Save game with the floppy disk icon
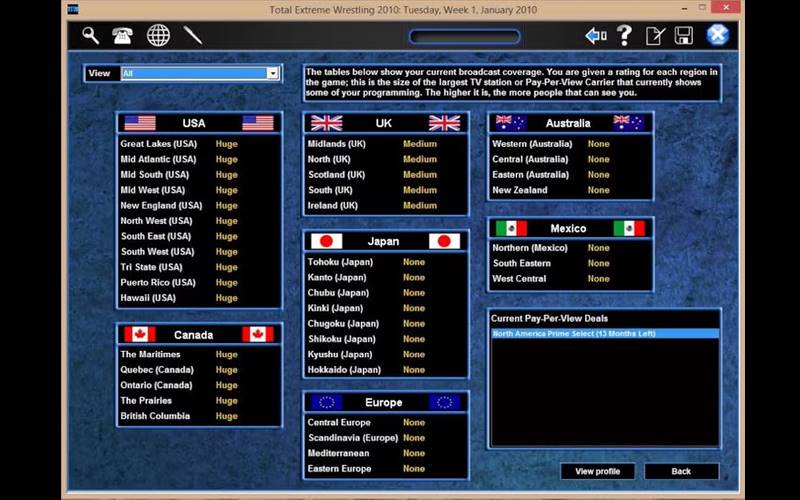The width and height of the screenshot is (800, 500). pyautogui.click(x=684, y=36)
